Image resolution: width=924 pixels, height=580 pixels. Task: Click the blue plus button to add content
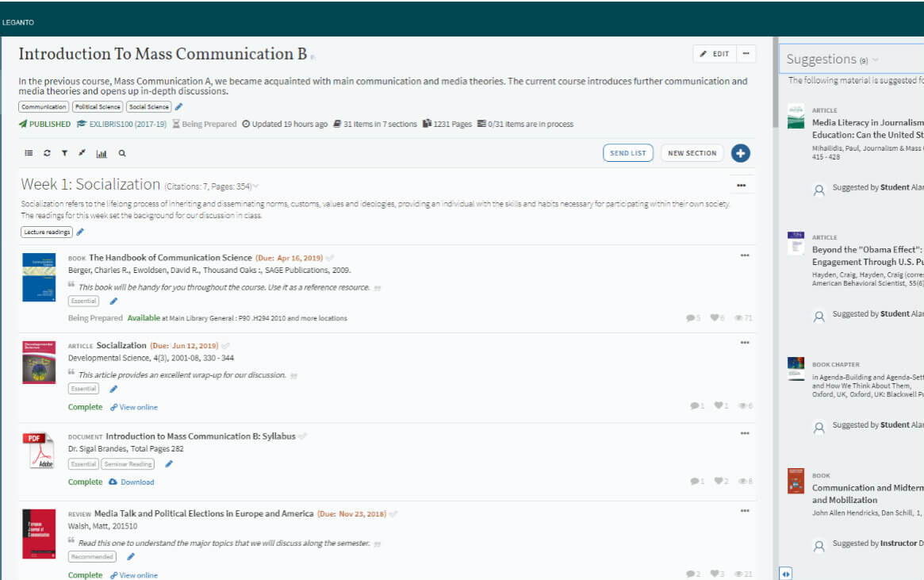pyautogui.click(x=740, y=152)
